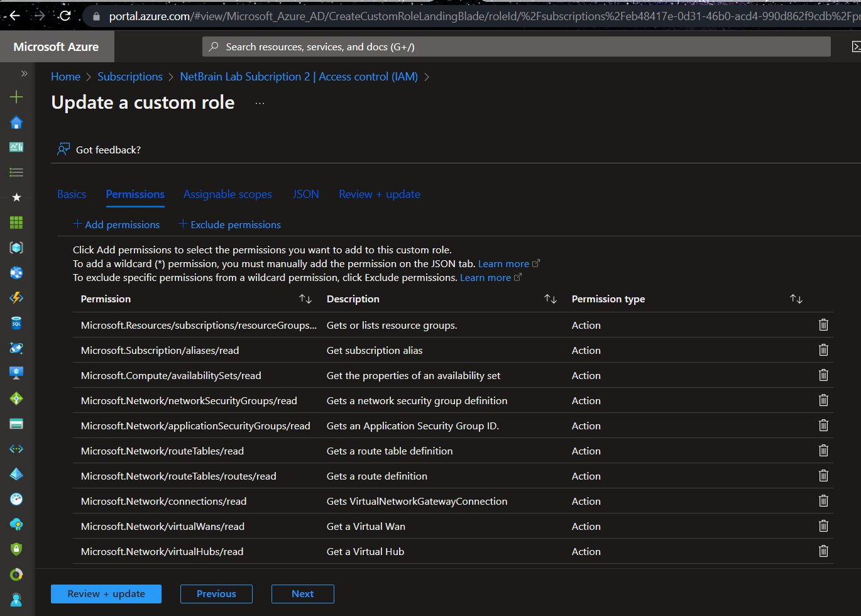Click the Favorites star icon

coord(16,197)
